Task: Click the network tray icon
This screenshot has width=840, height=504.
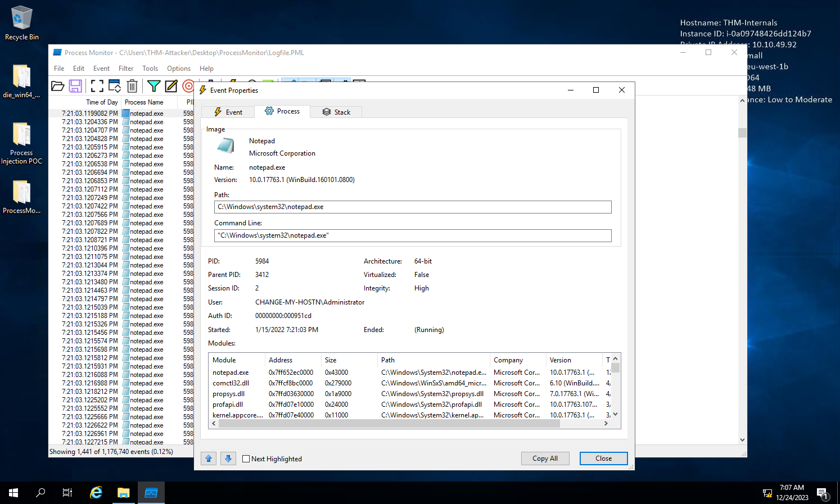Action: tap(767, 493)
